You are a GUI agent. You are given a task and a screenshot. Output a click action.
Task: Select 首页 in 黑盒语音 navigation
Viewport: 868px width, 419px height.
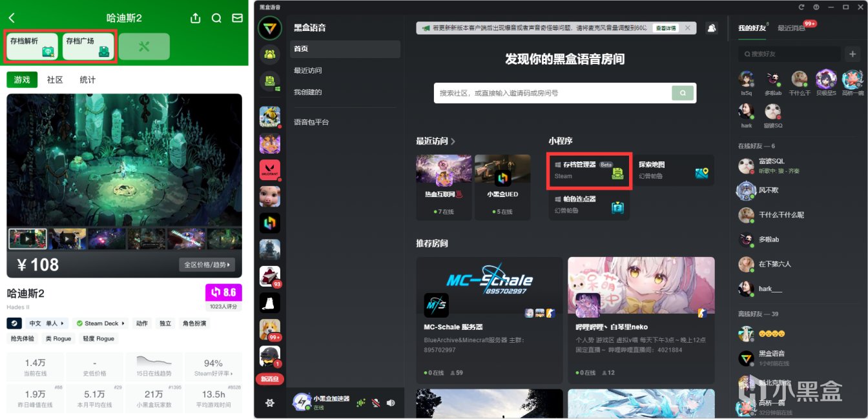pyautogui.click(x=345, y=49)
